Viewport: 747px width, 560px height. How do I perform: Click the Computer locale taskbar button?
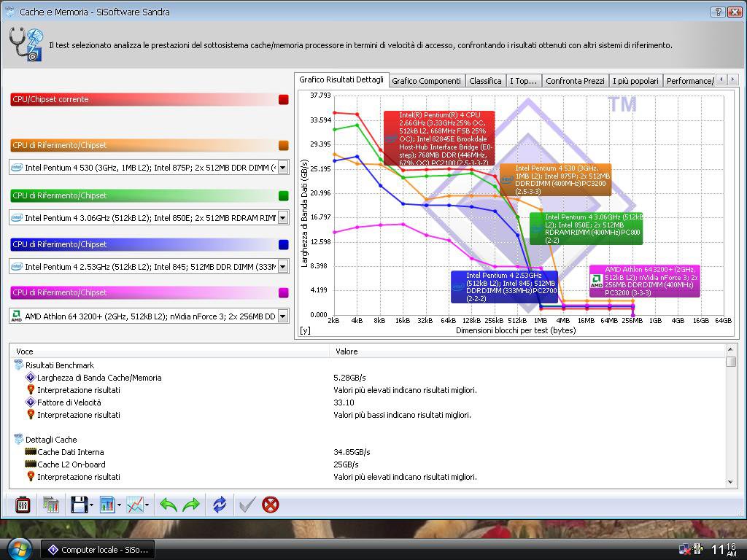tap(97, 550)
